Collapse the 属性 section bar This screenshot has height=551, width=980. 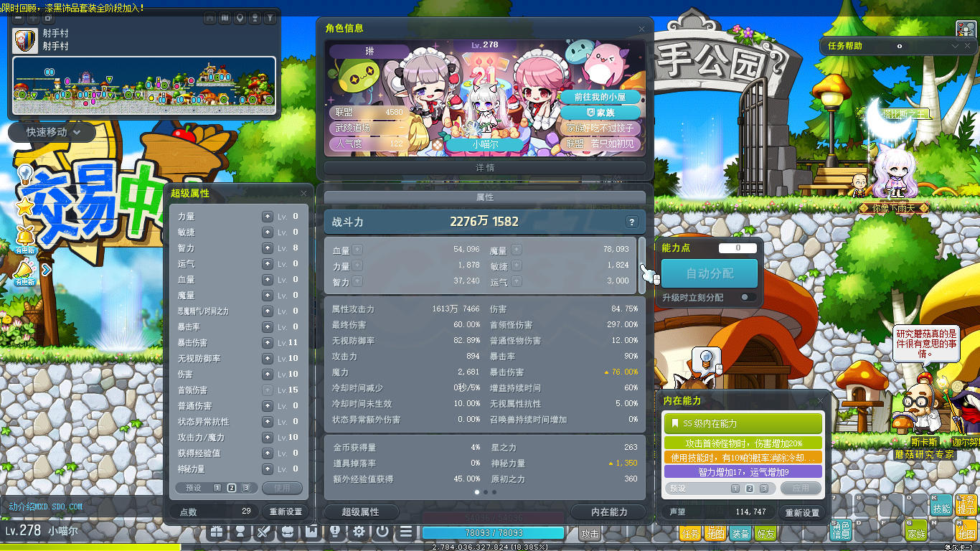click(x=485, y=197)
